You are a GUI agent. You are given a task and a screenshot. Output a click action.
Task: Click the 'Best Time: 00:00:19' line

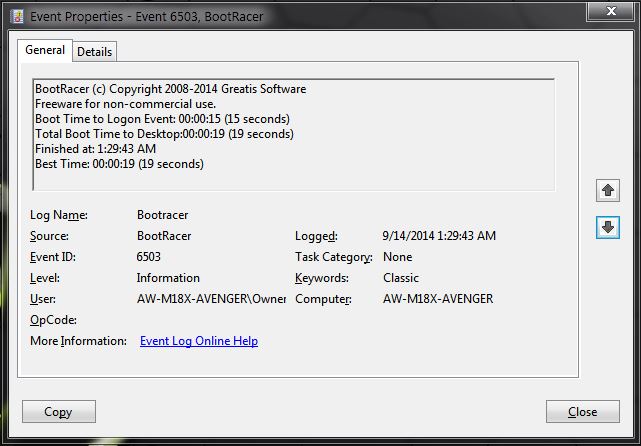[119, 164]
